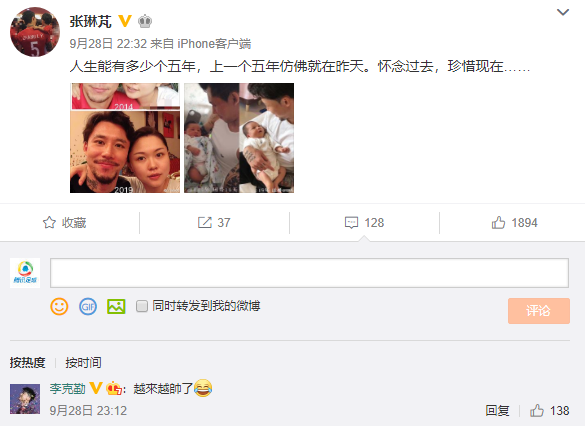Insert a GIF using the GIF icon
The width and height of the screenshot is (585, 426).
(x=88, y=307)
